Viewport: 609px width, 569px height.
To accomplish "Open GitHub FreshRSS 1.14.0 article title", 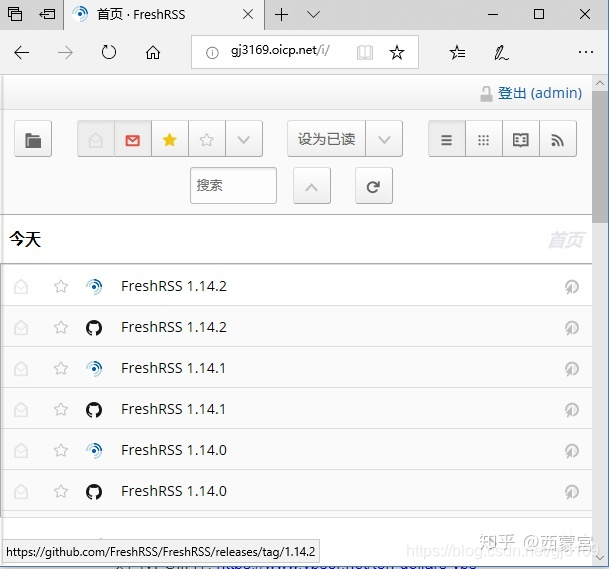I will point(174,491).
